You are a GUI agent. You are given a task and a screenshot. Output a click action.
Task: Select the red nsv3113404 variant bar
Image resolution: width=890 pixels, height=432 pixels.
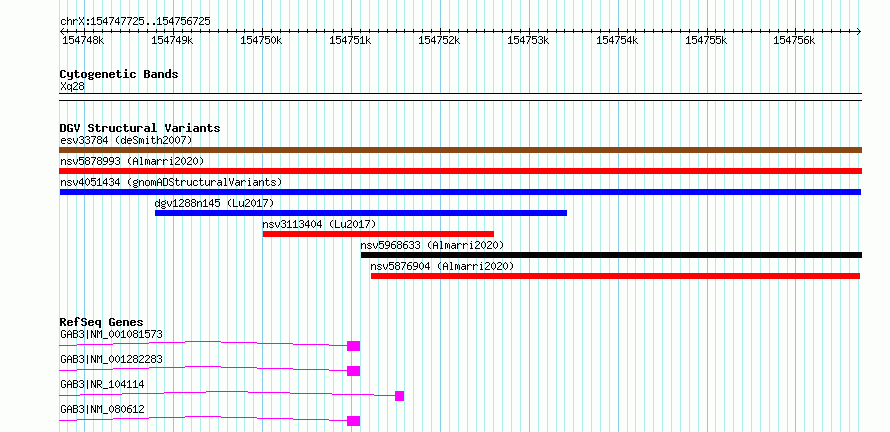(x=378, y=234)
